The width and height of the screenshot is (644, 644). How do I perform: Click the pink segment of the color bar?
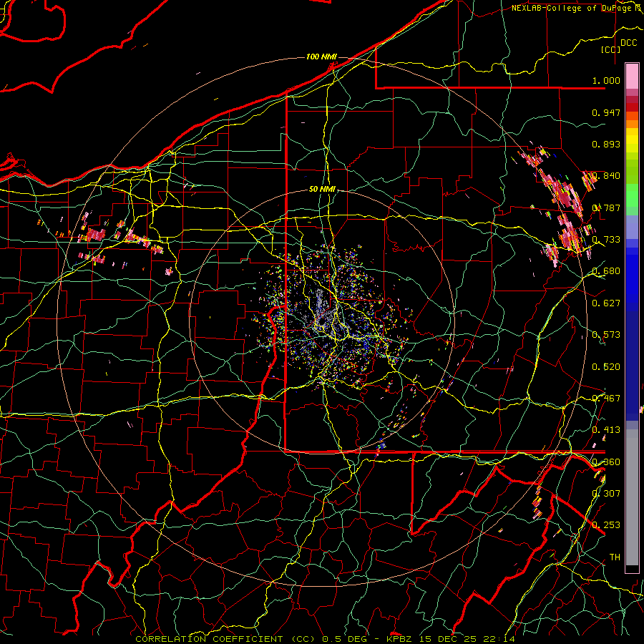point(632,76)
